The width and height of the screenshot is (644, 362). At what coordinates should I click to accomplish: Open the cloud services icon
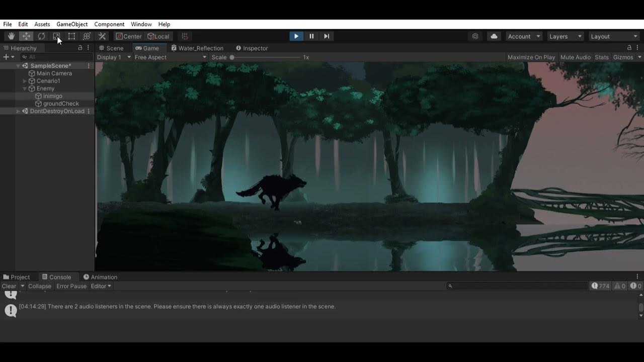(494, 36)
